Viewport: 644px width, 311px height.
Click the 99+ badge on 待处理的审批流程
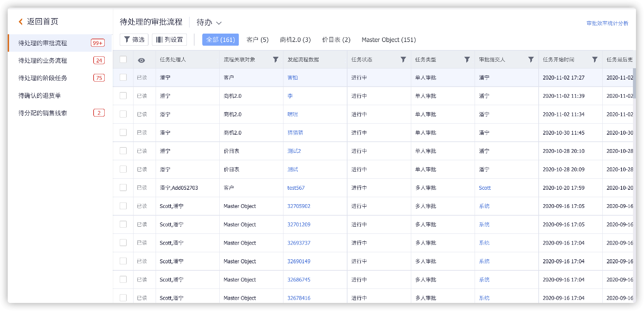pos(98,43)
